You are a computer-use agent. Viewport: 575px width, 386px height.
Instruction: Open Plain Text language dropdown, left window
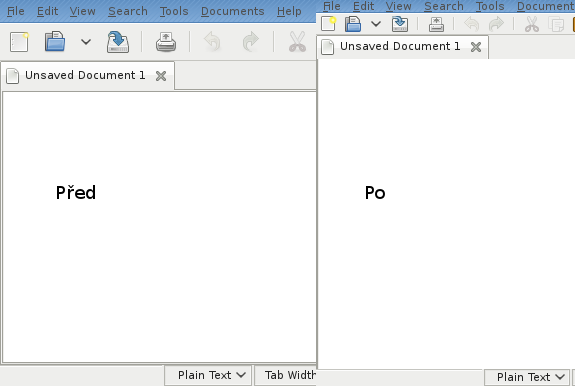click(x=208, y=375)
